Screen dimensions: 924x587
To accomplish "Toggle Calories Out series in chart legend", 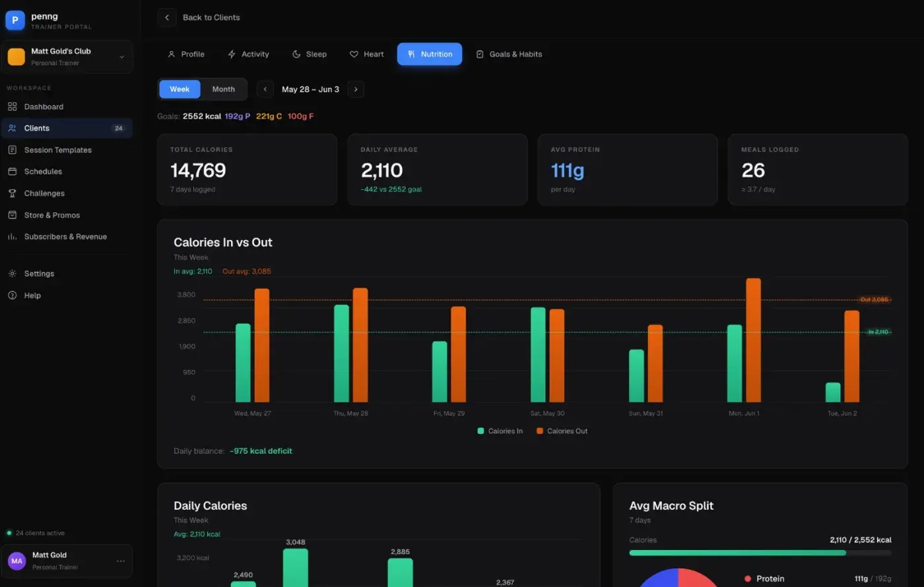I will [562, 431].
